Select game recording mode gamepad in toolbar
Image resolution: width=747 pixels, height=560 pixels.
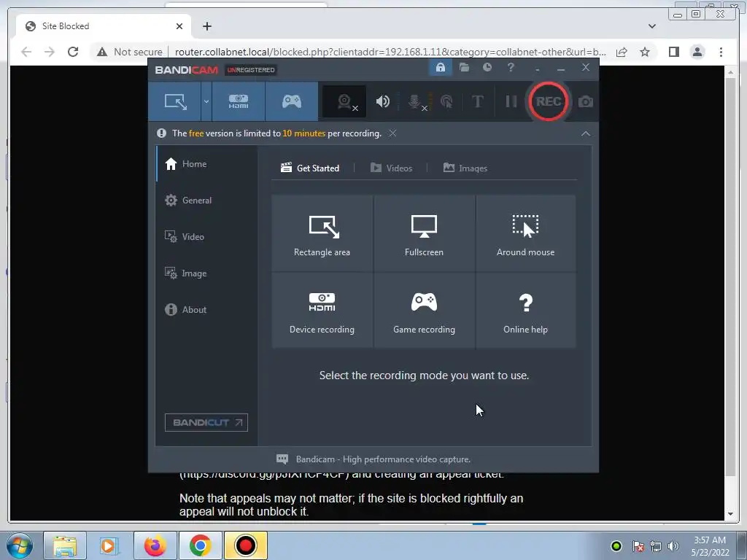click(x=292, y=101)
